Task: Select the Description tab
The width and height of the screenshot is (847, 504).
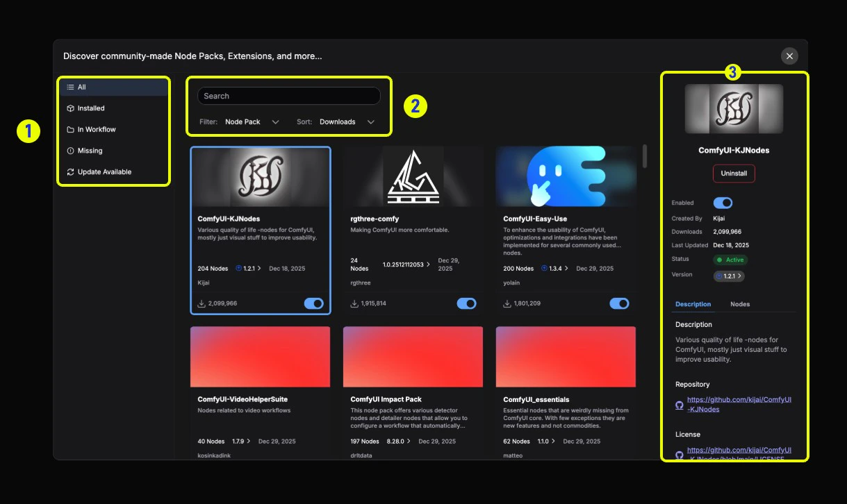Action: (x=693, y=304)
